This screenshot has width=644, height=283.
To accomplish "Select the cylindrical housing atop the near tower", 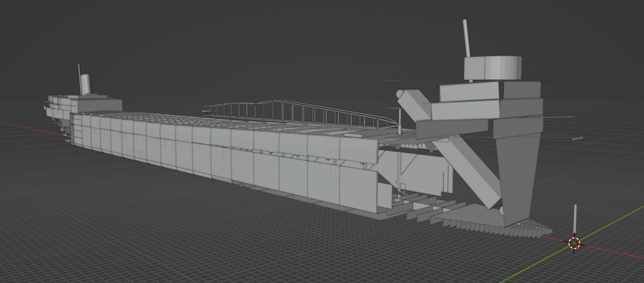I will coord(493,68).
